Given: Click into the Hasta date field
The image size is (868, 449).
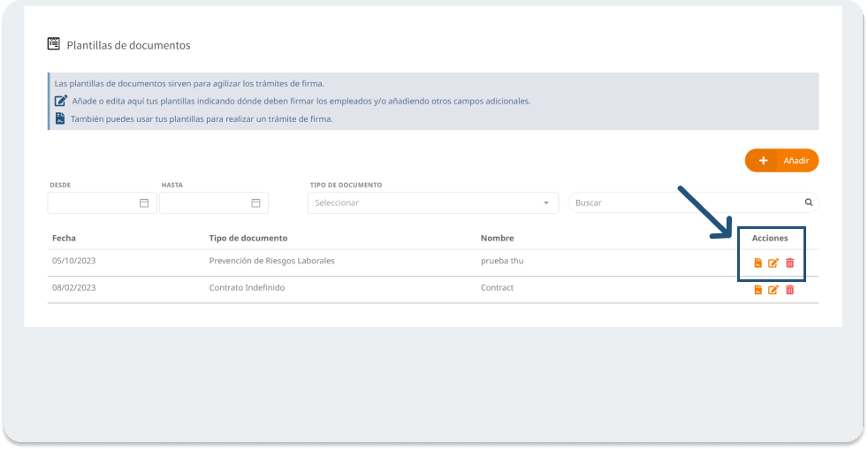Looking at the screenshot, I should click(x=204, y=203).
